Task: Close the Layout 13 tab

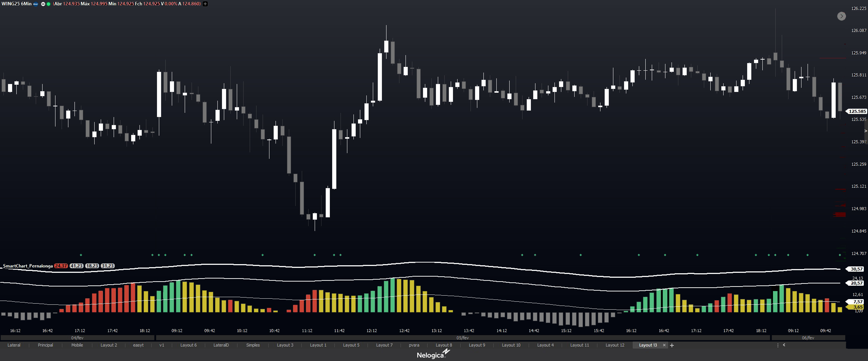Action: click(x=664, y=345)
